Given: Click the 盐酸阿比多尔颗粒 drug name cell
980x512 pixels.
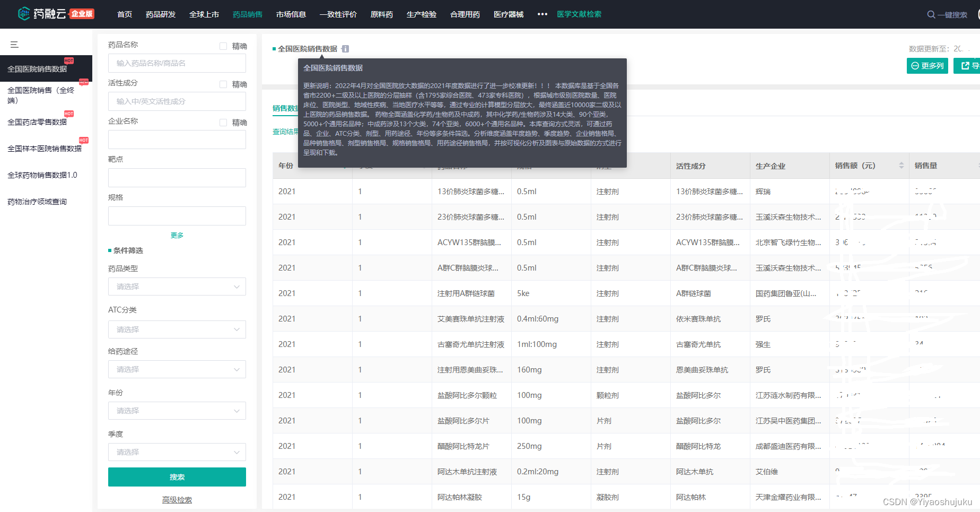Looking at the screenshot, I should [x=467, y=395].
